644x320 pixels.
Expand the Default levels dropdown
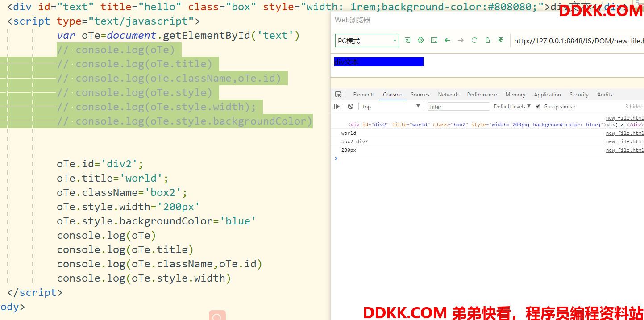point(512,106)
